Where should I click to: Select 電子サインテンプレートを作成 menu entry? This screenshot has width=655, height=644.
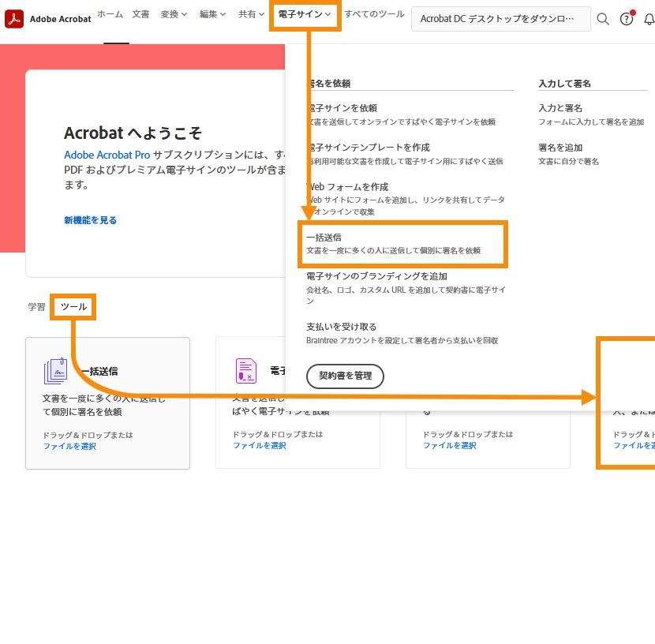[x=369, y=148]
